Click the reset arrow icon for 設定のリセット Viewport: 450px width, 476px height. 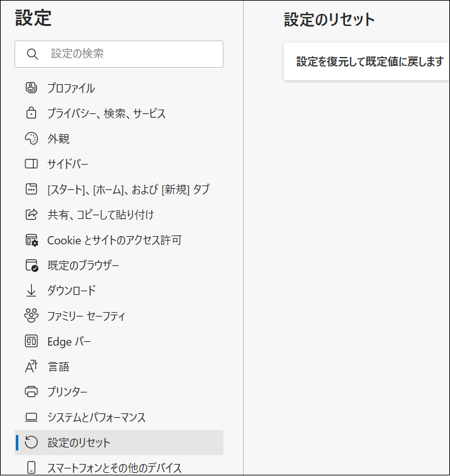point(31,442)
